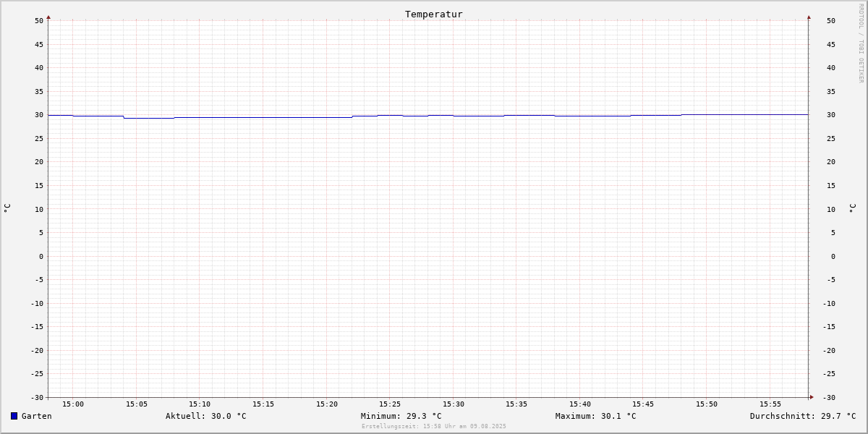Click the 15:20 time axis label
This screenshot has width=868, height=434.
(x=327, y=404)
